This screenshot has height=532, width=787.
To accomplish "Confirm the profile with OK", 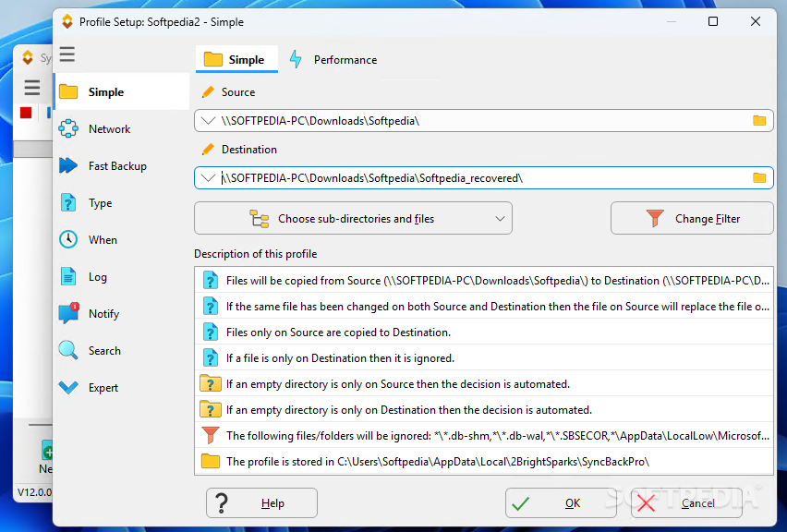I will pos(561,502).
